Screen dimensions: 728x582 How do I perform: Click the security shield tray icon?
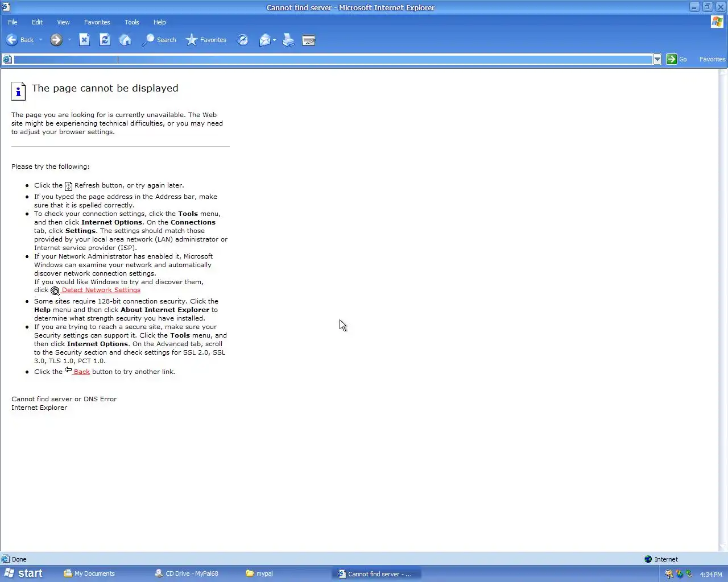click(679, 574)
